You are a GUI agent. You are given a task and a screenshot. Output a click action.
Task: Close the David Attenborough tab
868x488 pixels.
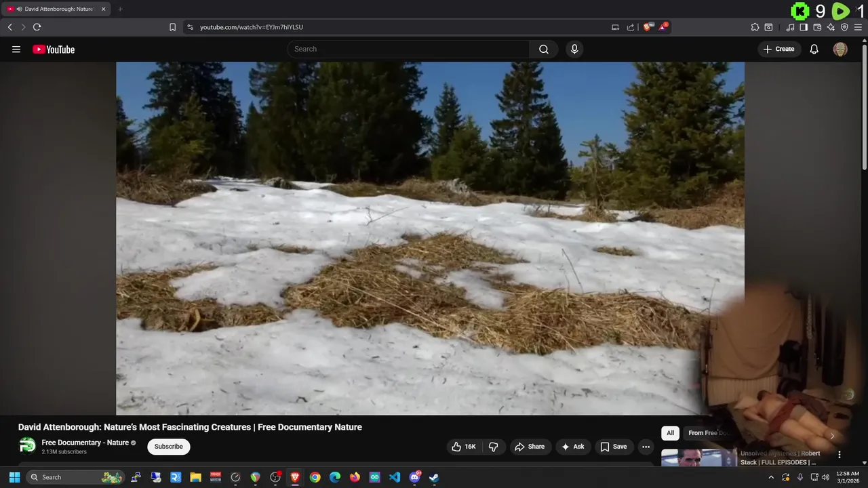pos(104,9)
